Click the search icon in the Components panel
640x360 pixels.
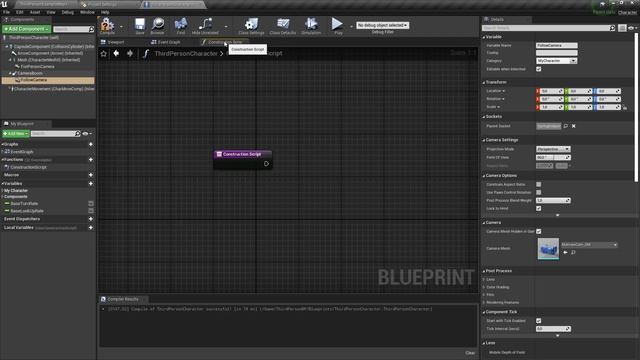91,29
